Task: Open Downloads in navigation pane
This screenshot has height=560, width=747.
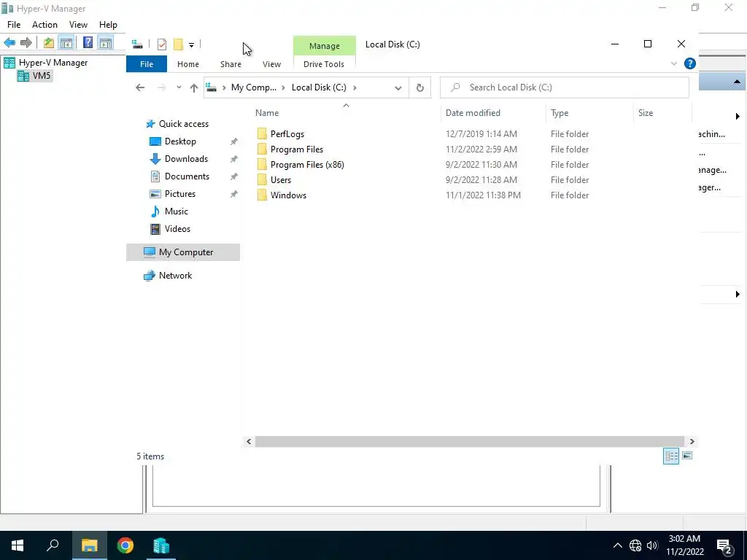Action: click(186, 159)
